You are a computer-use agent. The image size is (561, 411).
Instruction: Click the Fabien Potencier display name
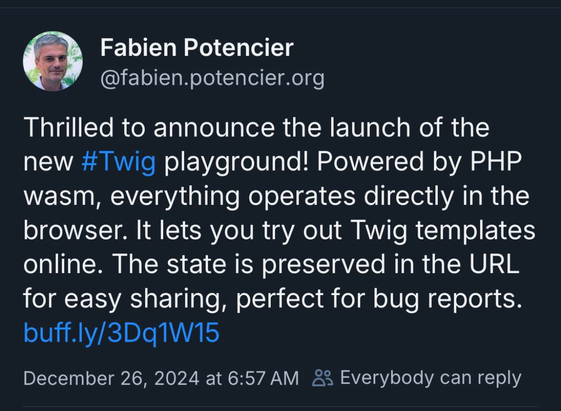[197, 48]
